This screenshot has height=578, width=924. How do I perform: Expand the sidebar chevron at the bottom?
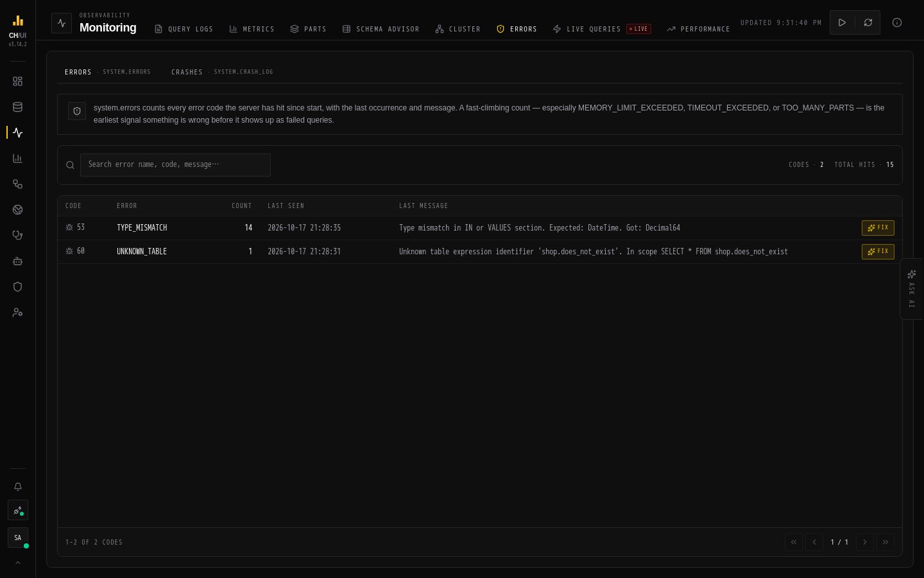18,563
